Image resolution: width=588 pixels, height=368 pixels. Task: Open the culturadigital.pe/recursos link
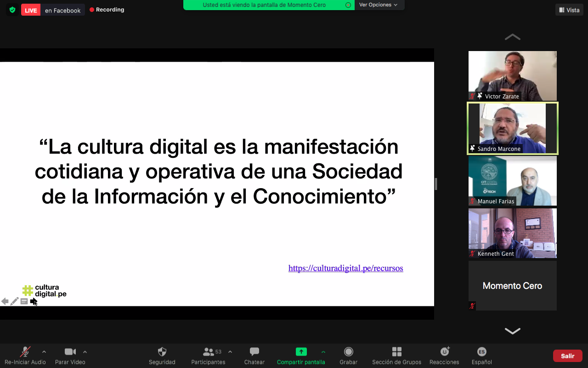345,268
